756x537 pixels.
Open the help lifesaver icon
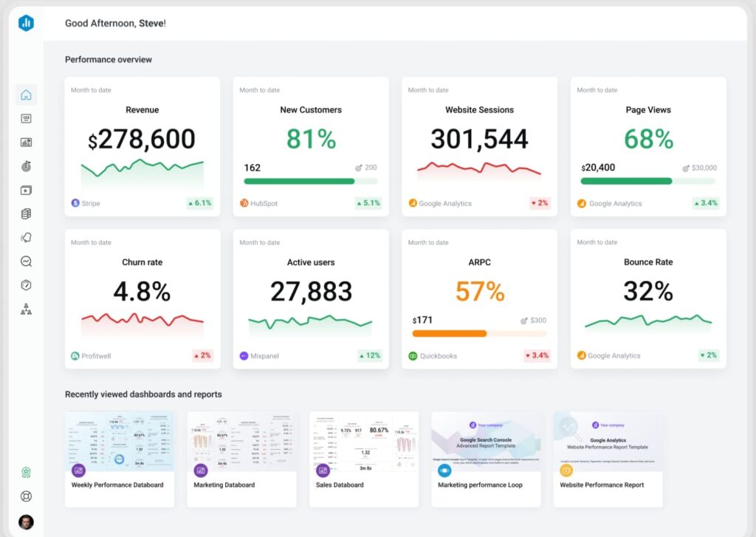[x=25, y=496]
